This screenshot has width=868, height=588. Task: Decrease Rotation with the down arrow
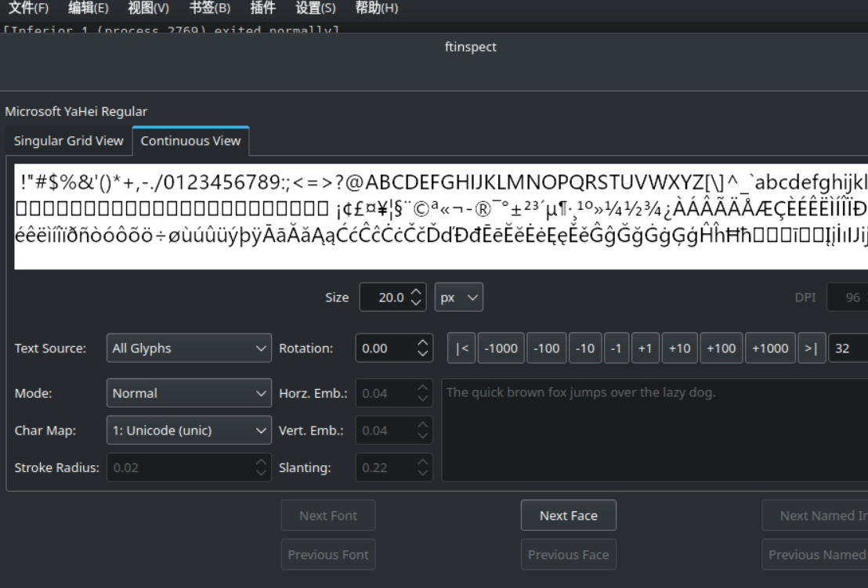[423, 355]
